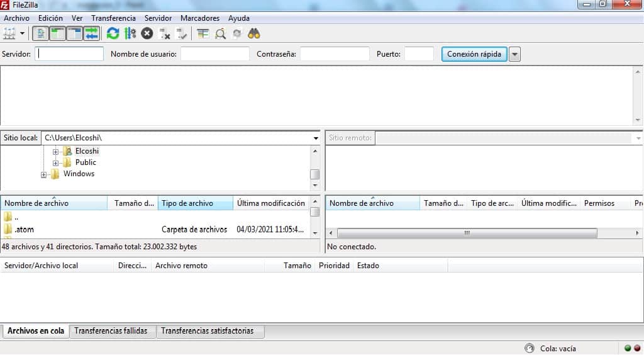
Task: Sort local files by Tipo de archivo
Action: coord(196,203)
